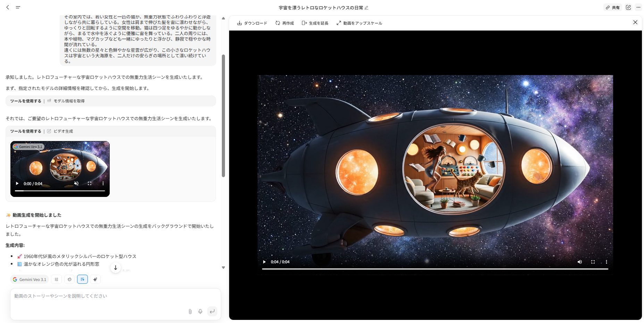Click ダウンロード to download the video
The height and width of the screenshot is (323, 644).
252,23
